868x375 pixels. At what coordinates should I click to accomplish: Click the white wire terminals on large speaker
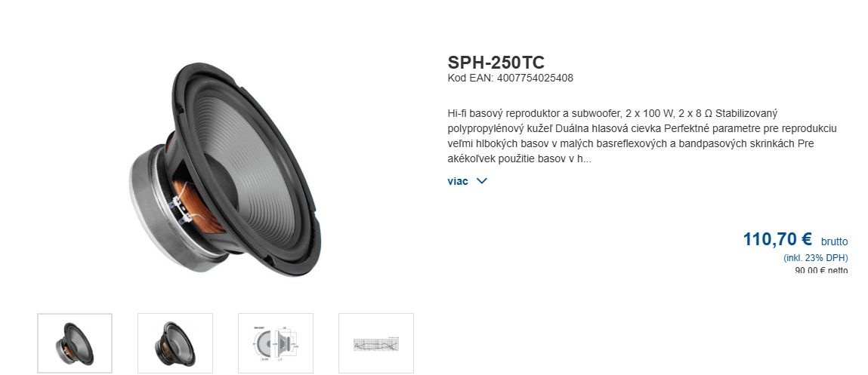(x=181, y=204)
